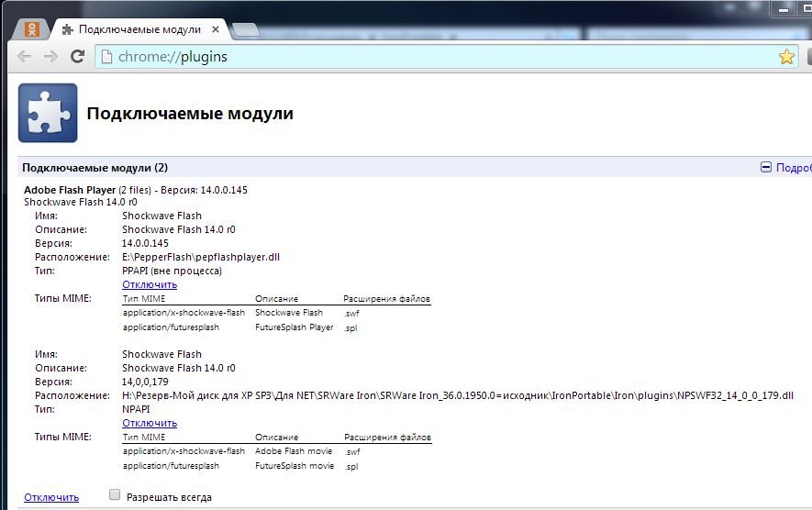Select the Подключаемые модули tab
The height and width of the screenshot is (510, 812).
pyautogui.click(x=139, y=29)
